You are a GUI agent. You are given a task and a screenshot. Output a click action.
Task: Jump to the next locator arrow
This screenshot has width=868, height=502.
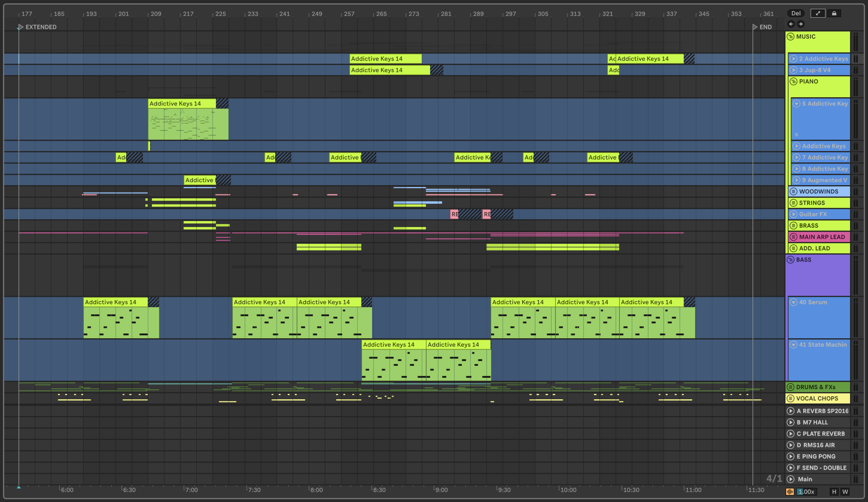[x=801, y=24]
